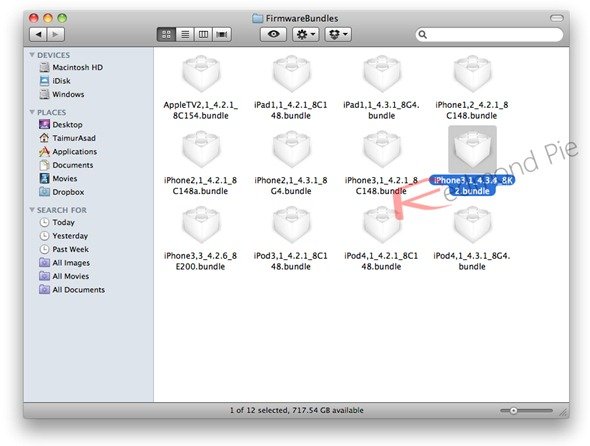Image resolution: width=590 pixels, height=446 pixels.
Task: Open Documents in the sidebar
Action: coord(66,165)
